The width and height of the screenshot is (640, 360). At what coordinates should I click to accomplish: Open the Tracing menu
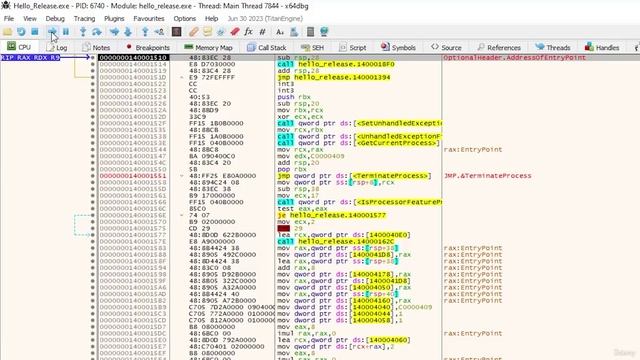84,19
